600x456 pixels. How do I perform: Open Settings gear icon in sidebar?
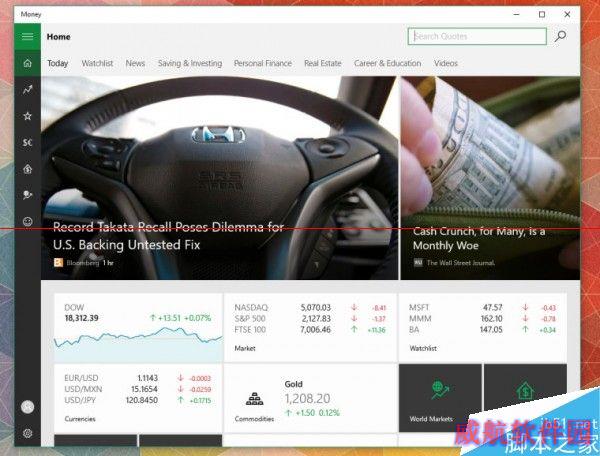tap(27, 433)
